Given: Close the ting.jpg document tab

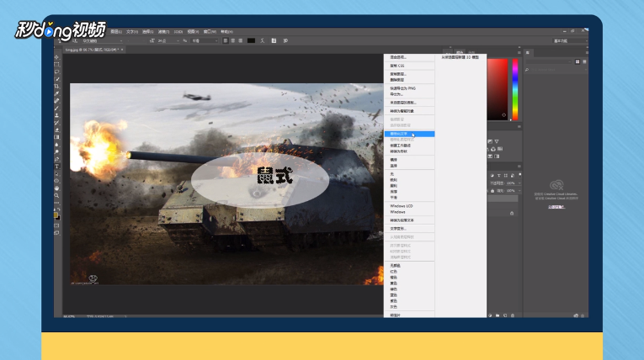Looking at the screenshot, I should pos(122,50).
